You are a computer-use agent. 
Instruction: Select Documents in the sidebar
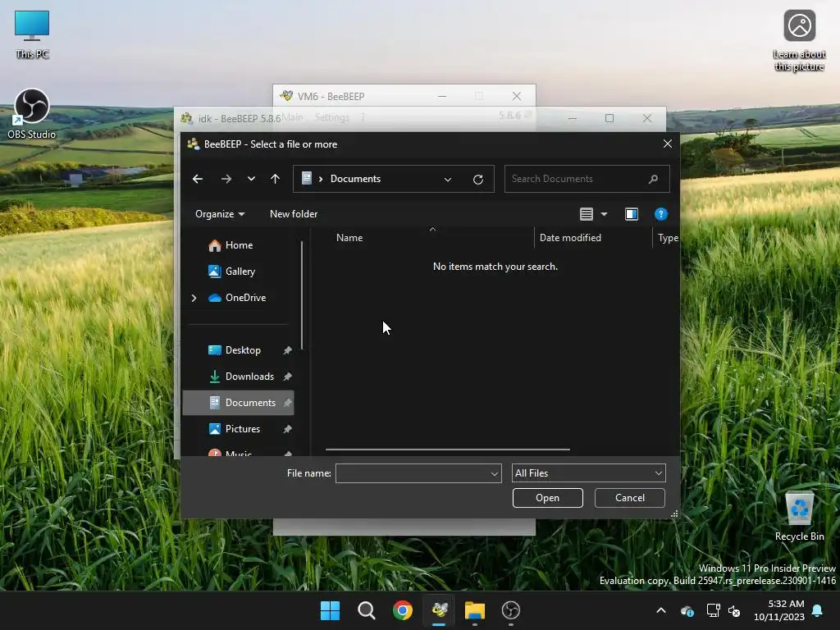(239, 403)
